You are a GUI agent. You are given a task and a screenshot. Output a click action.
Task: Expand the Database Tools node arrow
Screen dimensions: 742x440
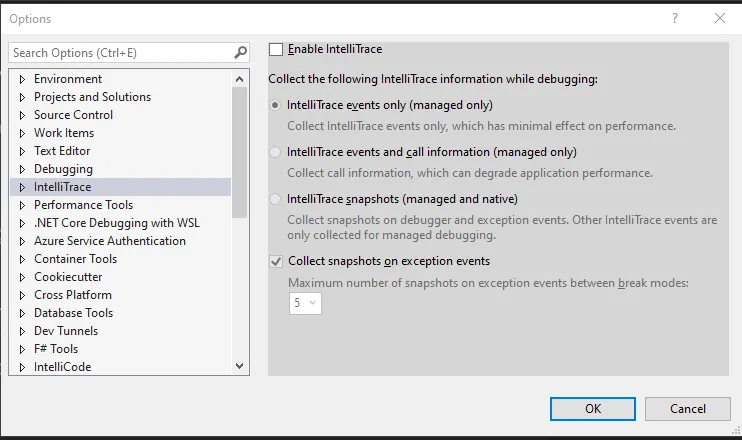(22, 313)
